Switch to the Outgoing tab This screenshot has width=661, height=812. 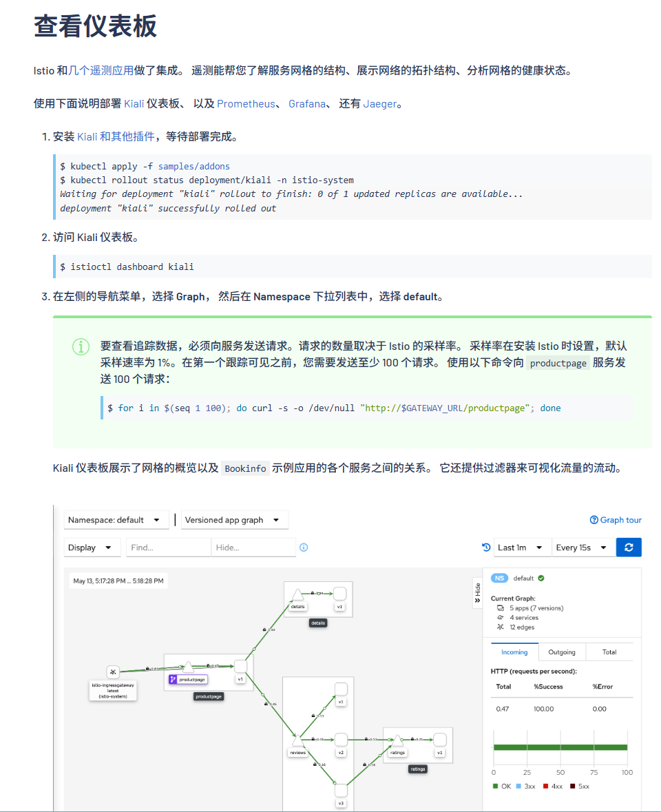click(562, 652)
